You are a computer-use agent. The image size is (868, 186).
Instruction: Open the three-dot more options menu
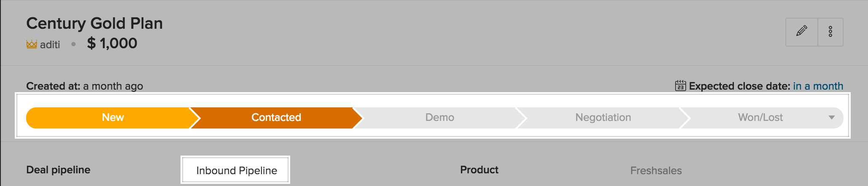click(830, 32)
